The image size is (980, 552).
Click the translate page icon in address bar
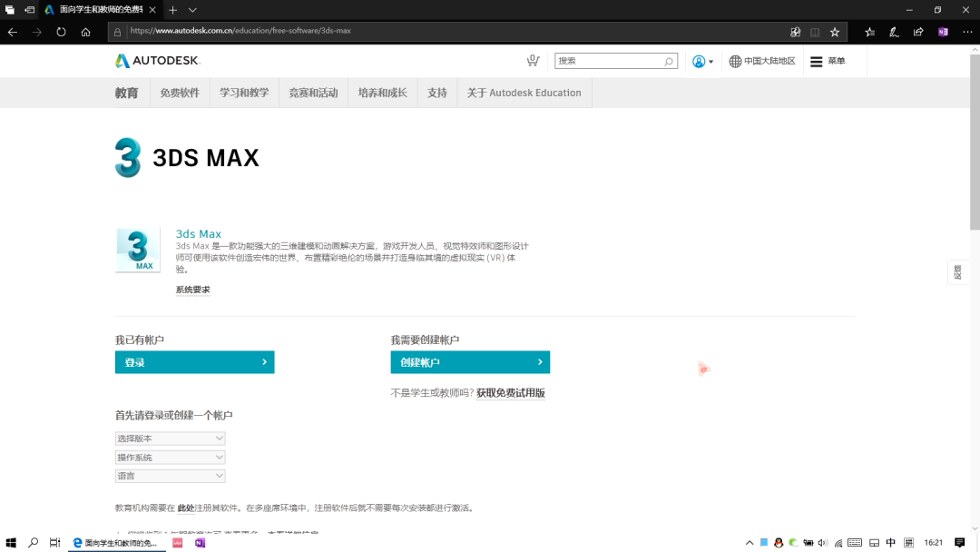(x=795, y=32)
